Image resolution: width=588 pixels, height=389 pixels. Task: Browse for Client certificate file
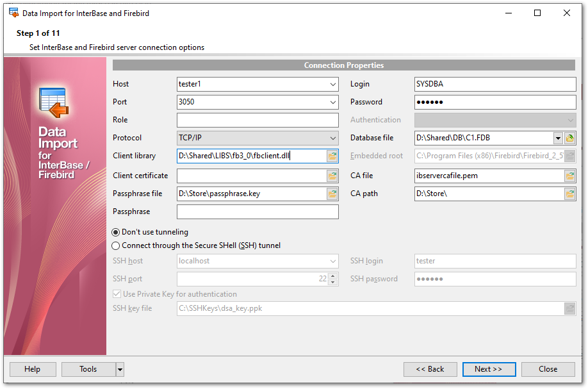(332, 176)
